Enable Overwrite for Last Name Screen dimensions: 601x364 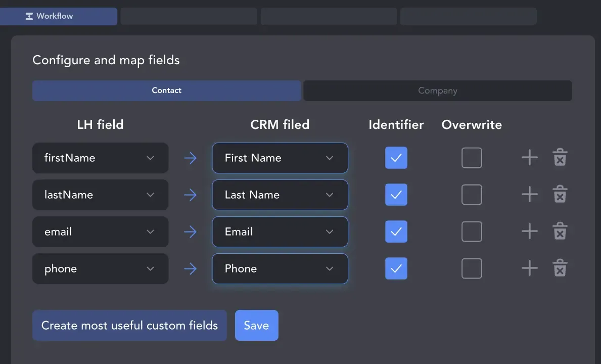(472, 194)
